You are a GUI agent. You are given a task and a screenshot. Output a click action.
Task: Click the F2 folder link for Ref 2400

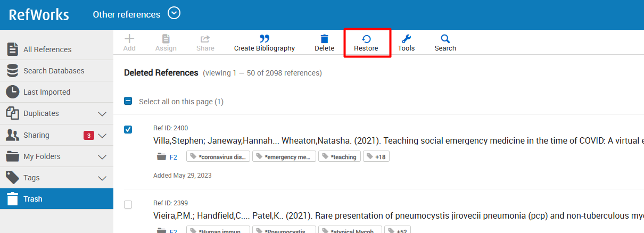coord(174,157)
